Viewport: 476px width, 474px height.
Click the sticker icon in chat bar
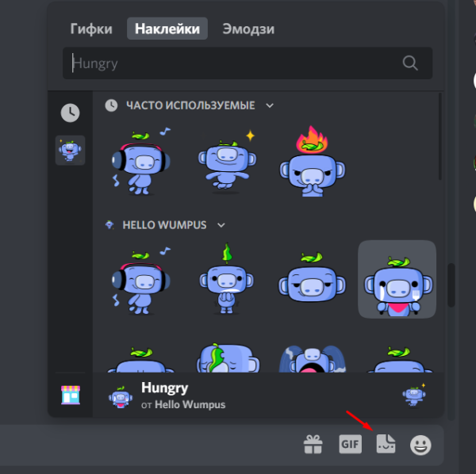coord(386,445)
